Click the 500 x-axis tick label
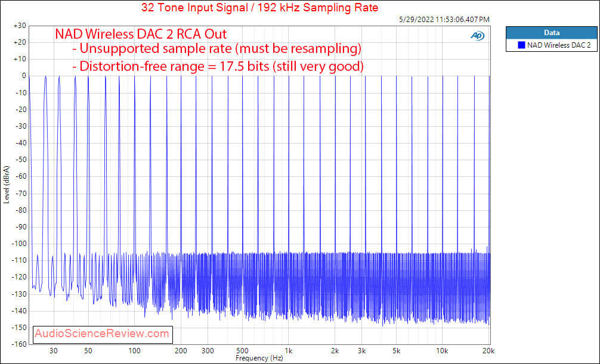Screen dimensions: 600x364 (x=242, y=351)
